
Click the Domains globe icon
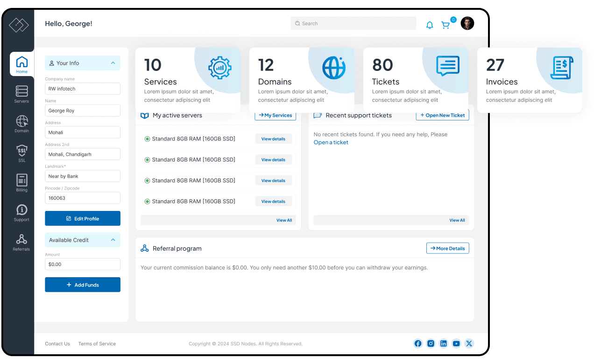click(334, 68)
